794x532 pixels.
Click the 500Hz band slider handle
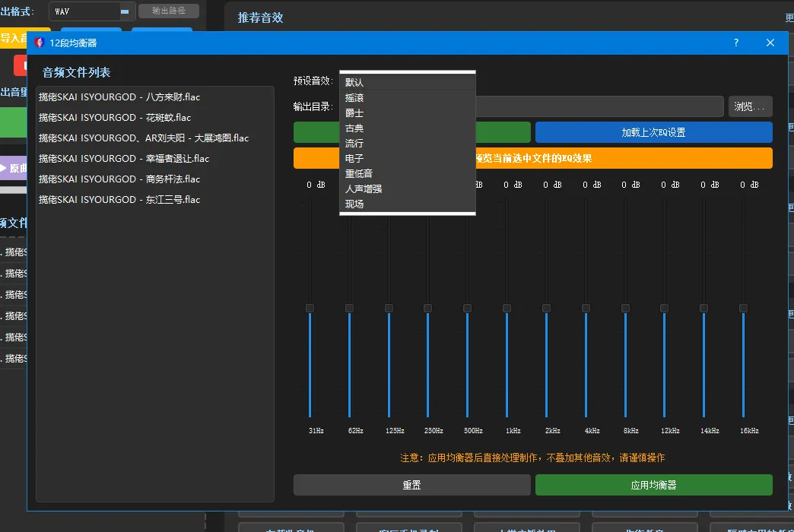[x=468, y=309]
